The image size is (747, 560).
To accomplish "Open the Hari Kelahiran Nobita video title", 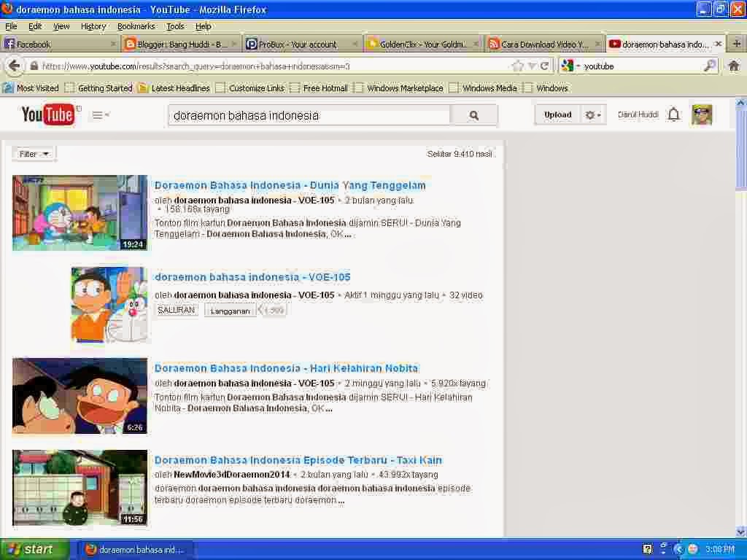I will (x=286, y=368).
